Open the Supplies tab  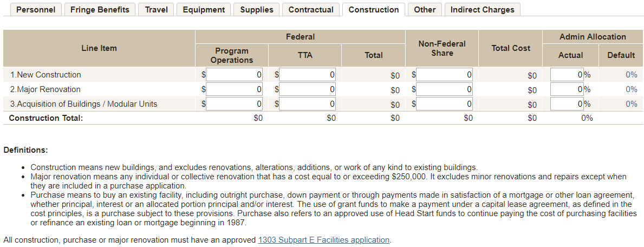coord(257,10)
